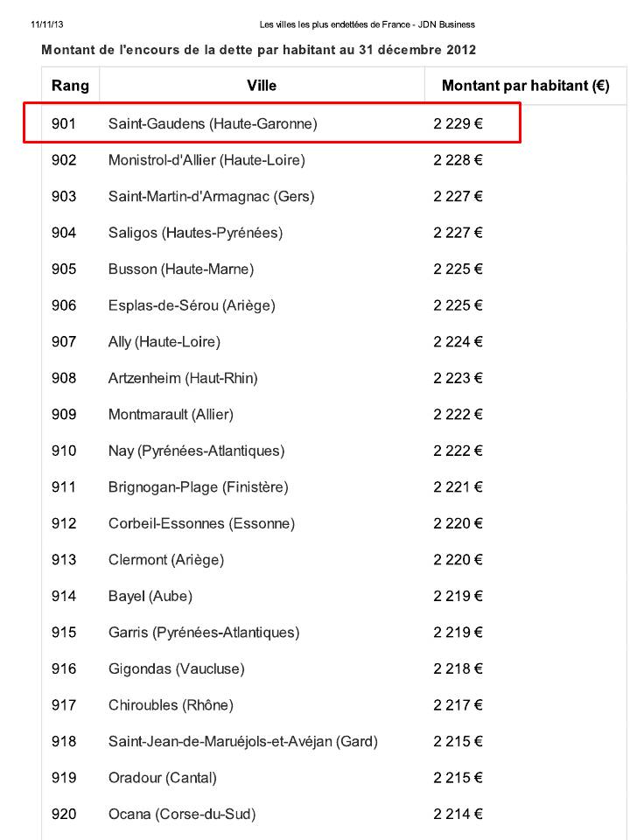
Task: Click rank number 920
Action: pos(64,814)
